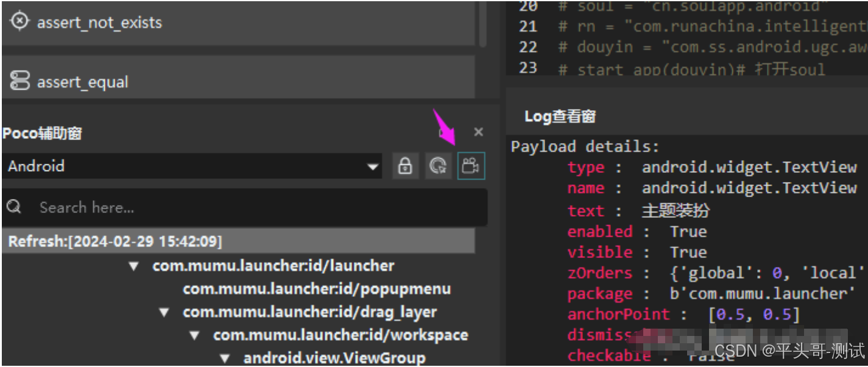The height and width of the screenshot is (367, 868).
Task: Click the command list scrollbar
Action: click(482, 24)
